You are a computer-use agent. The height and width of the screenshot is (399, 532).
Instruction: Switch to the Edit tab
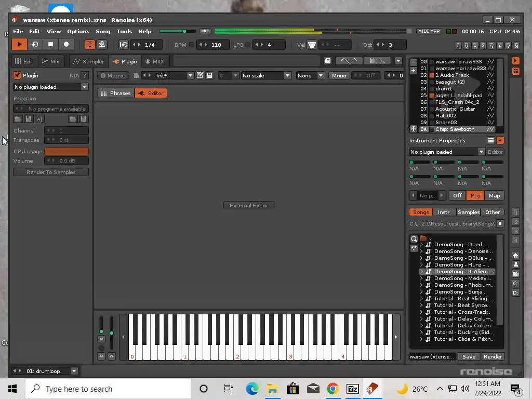(24, 61)
